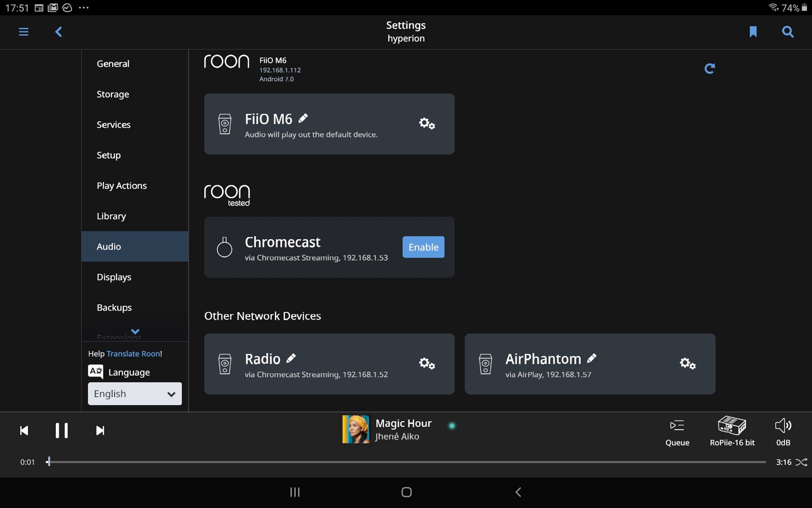Expand the settings list with down chevron
812x508 pixels.
tap(135, 331)
